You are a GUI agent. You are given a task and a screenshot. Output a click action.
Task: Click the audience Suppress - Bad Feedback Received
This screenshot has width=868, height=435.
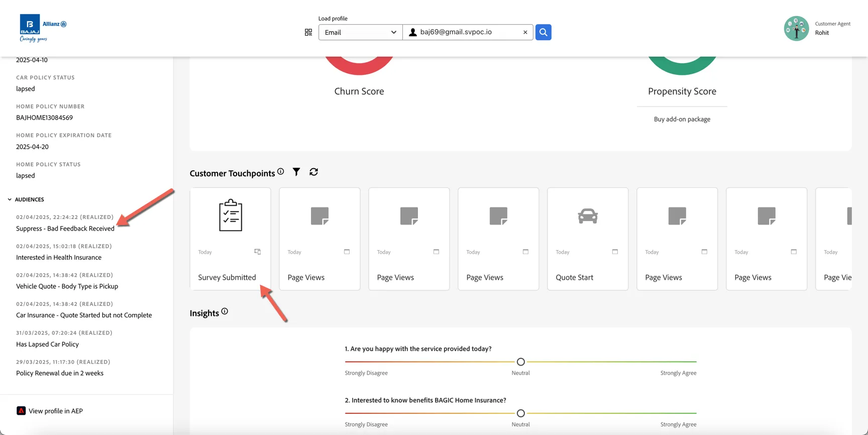pyautogui.click(x=65, y=229)
